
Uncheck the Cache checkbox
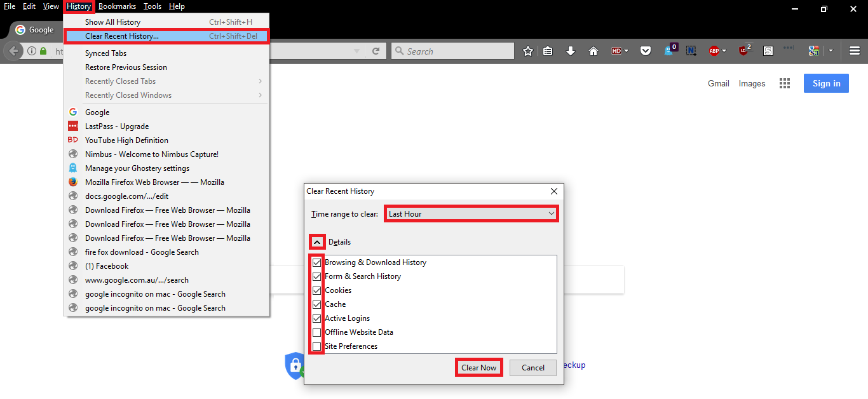click(x=316, y=304)
